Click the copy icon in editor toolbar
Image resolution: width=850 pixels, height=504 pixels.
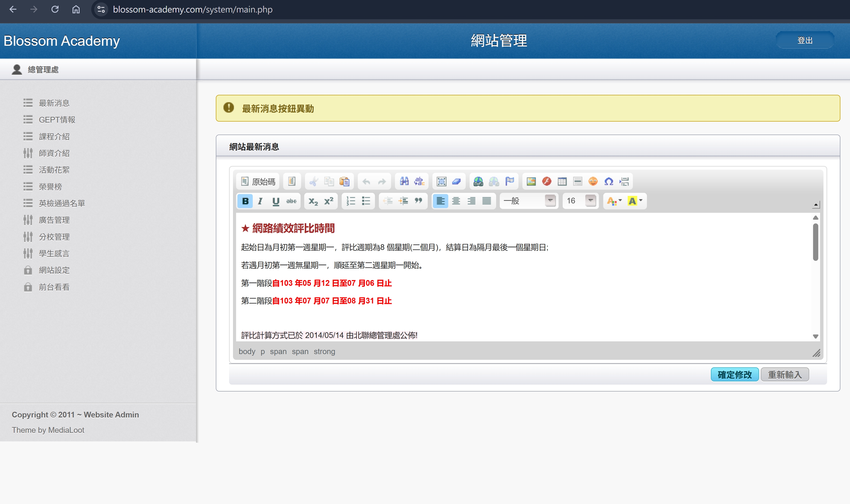pos(329,182)
